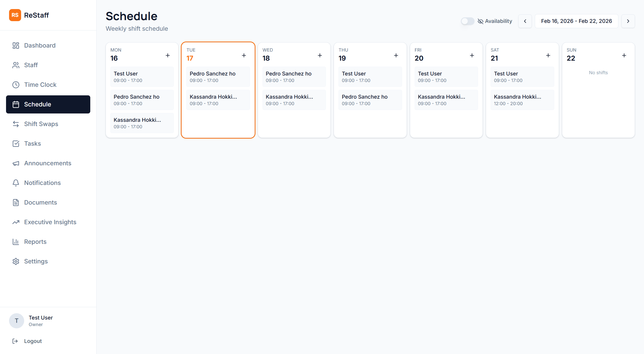This screenshot has width=644, height=354.
Task: Select the Staff icon
Action: click(16, 65)
